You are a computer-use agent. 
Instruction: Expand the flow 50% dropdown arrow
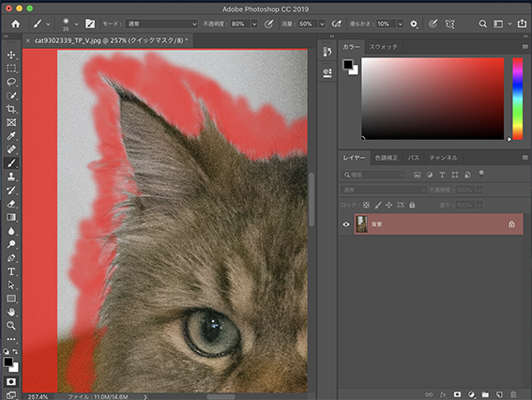(x=323, y=23)
